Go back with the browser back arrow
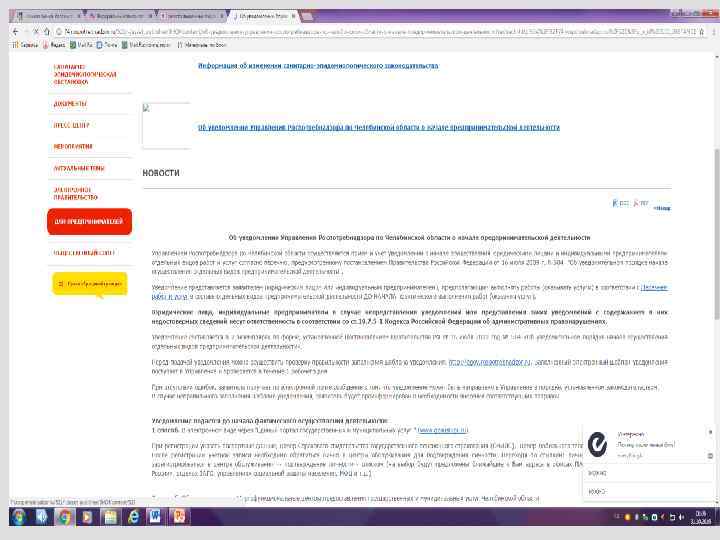 tap(16, 32)
